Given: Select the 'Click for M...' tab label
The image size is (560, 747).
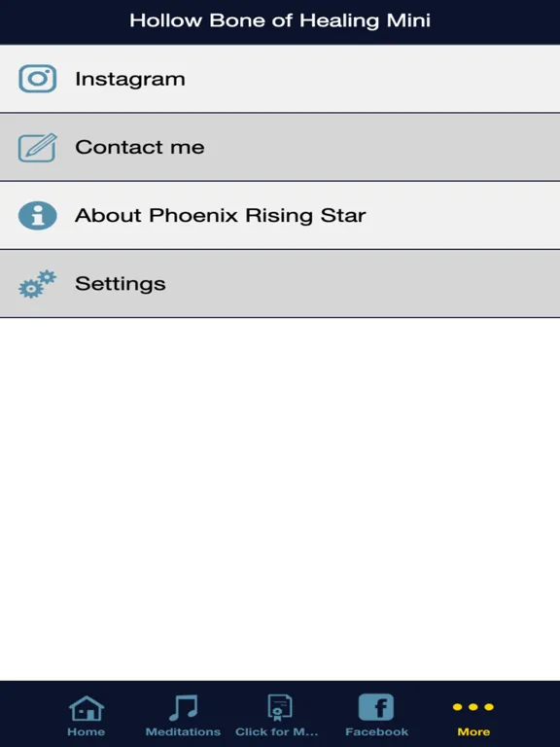Looking at the screenshot, I should (x=277, y=731).
